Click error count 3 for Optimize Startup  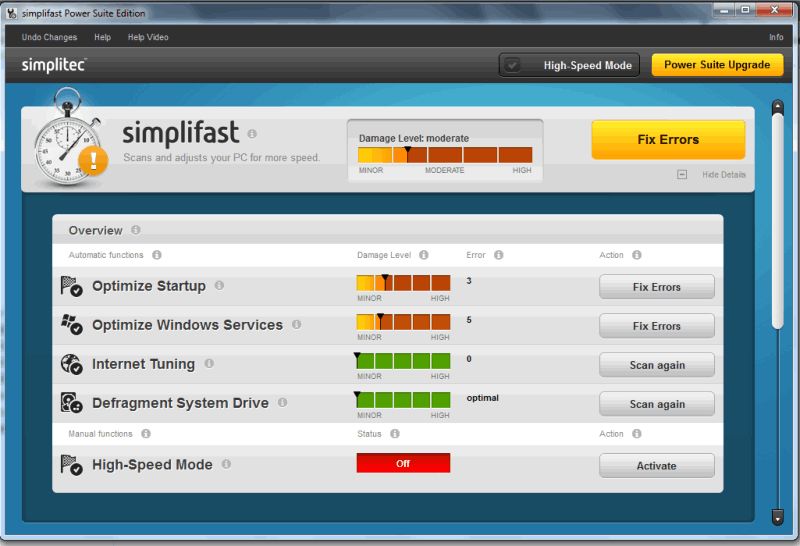[x=469, y=281]
